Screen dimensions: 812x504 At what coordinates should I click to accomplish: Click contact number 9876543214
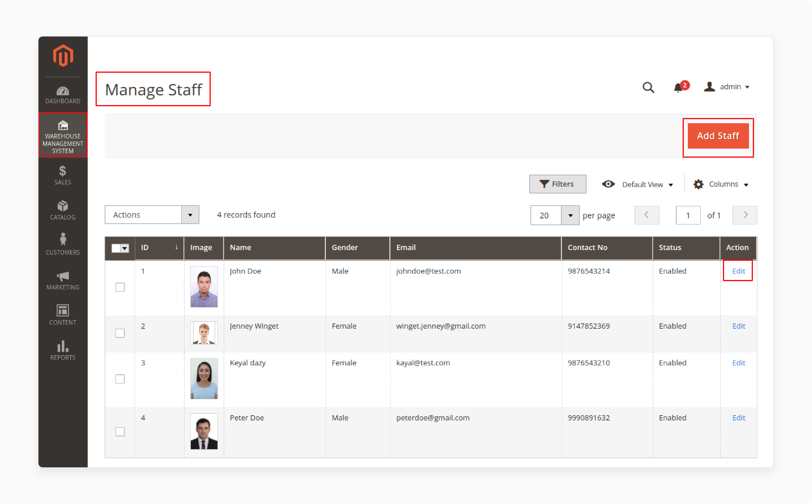[589, 271]
